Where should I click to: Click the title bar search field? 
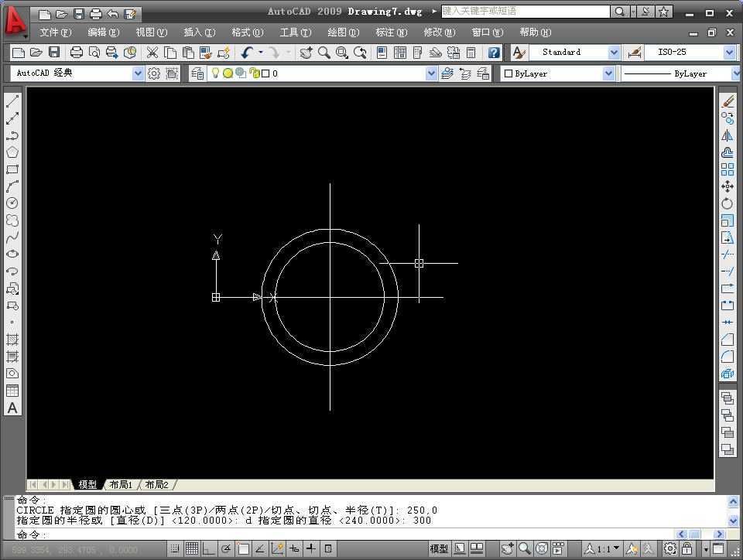click(x=526, y=12)
